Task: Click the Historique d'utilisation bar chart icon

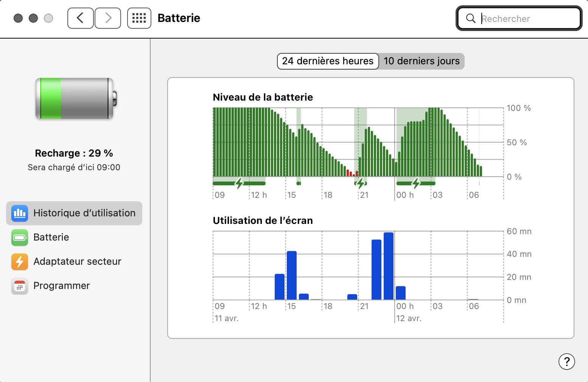Action: click(20, 213)
